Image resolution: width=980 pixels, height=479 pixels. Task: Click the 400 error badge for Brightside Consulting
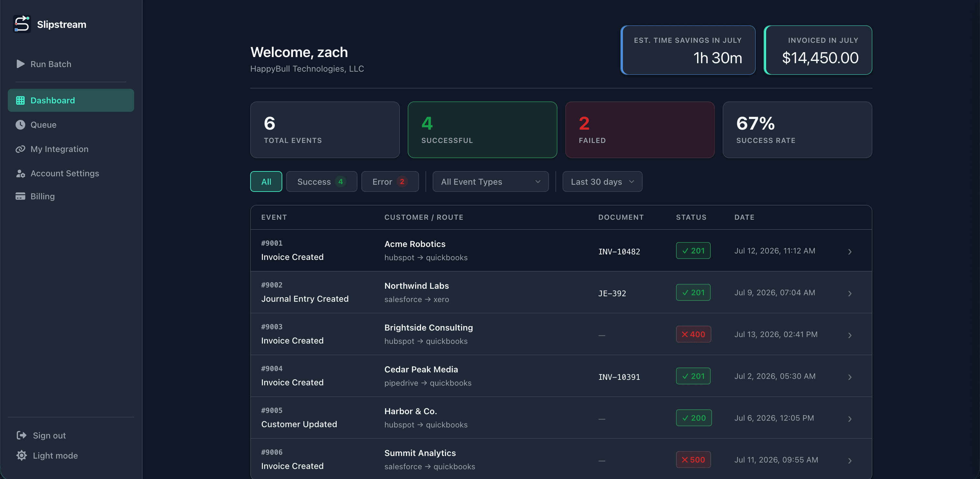pyautogui.click(x=693, y=334)
